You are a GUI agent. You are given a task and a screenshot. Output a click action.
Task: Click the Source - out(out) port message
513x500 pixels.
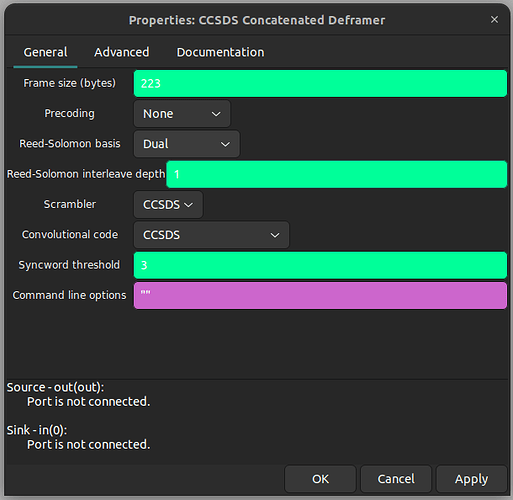coord(78,395)
